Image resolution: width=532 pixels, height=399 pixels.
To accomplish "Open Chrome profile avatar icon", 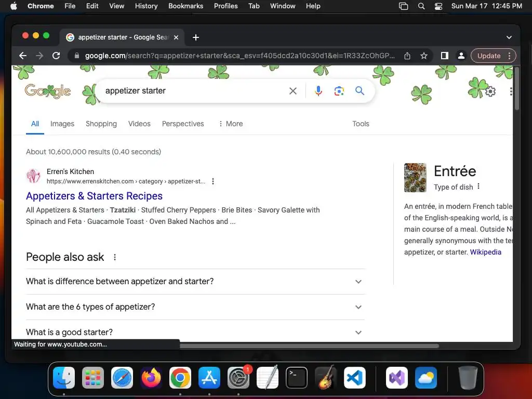I will pyautogui.click(x=461, y=56).
